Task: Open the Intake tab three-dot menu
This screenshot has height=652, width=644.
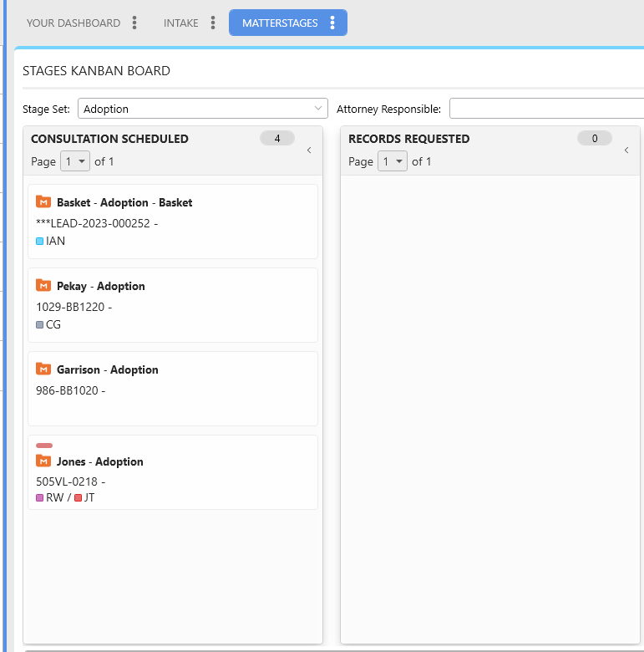Action: 213,23
